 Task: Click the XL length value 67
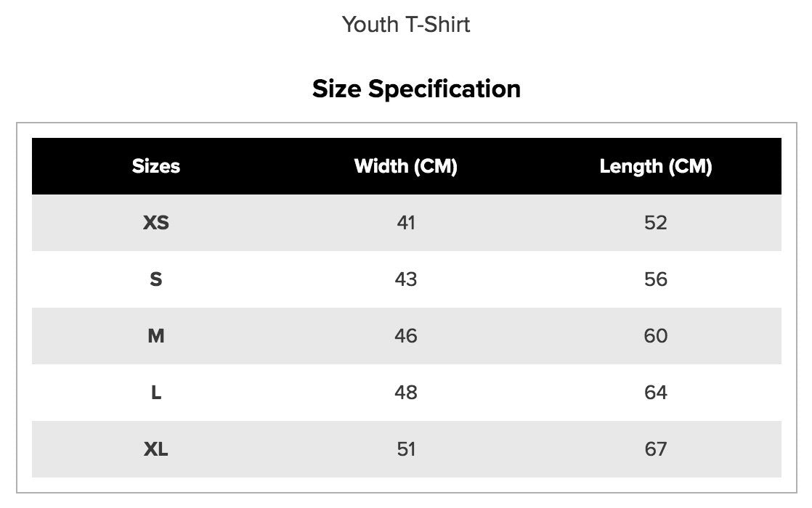point(655,449)
